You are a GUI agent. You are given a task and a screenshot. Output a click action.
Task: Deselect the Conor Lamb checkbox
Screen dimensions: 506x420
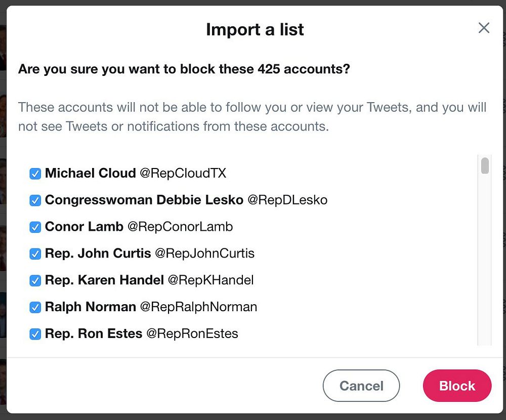[35, 227]
